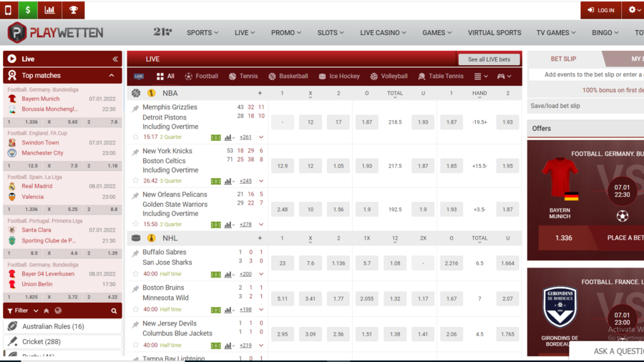Favorite the Memphis Grizzlies match star
Screen dimensions: 644x362
click(135, 137)
